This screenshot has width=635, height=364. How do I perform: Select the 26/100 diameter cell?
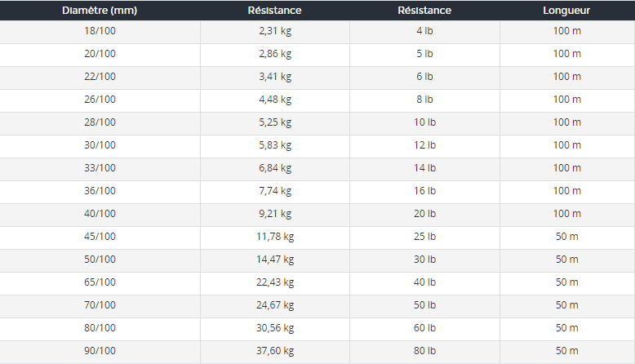(100, 100)
